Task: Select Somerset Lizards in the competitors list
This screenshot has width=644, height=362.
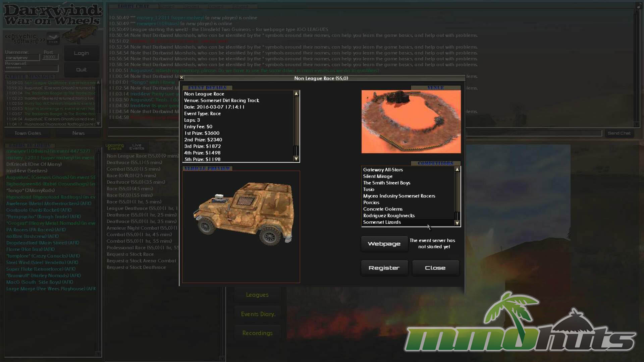Action: click(382, 222)
